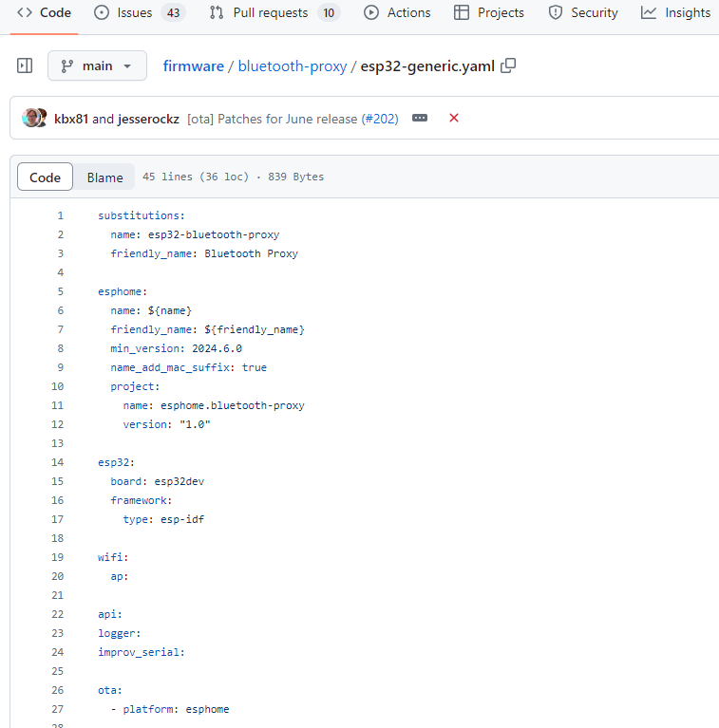Click the kbx81 avatar image
The width and height of the screenshot is (719, 728).
[x=31, y=118]
